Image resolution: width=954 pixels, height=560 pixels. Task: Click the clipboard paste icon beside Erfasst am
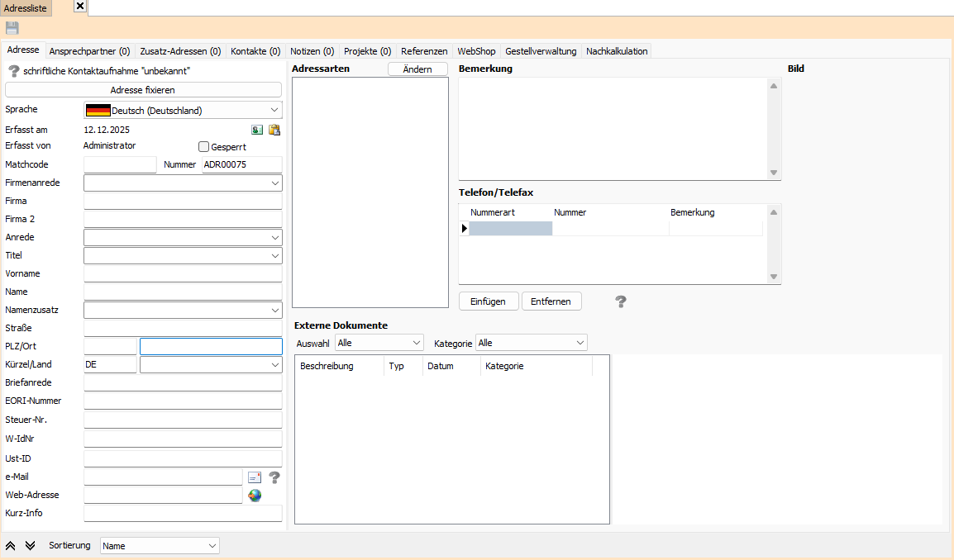(274, 130)
